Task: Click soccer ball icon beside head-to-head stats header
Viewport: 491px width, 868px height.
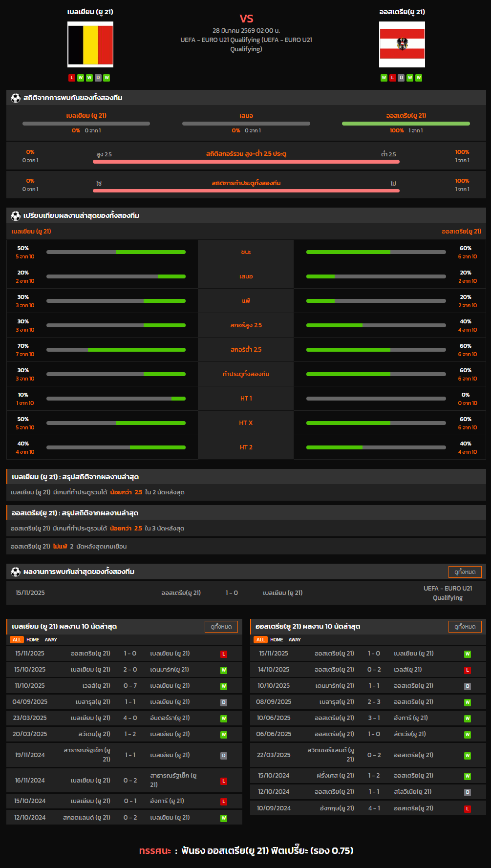Action: 16,98
